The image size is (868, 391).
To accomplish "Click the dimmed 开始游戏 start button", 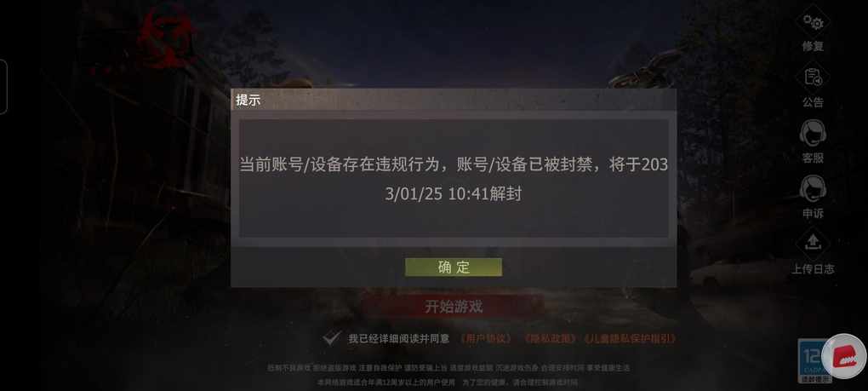I will pos(454,307).
